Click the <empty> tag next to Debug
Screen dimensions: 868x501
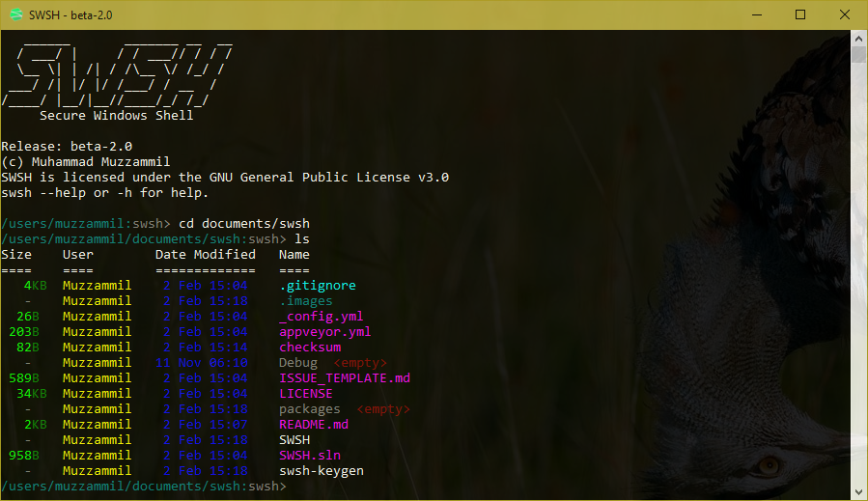point(360,363)
